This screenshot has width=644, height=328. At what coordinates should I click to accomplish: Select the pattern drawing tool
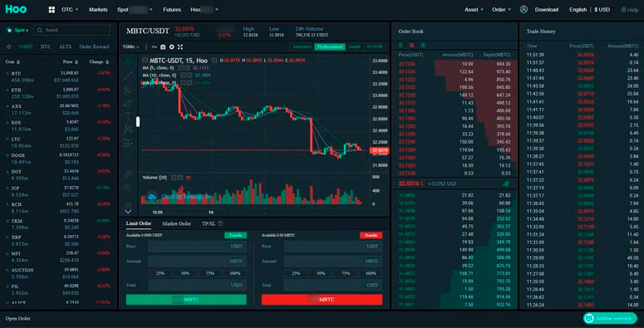pyautogui.click(x=128, y=130)
